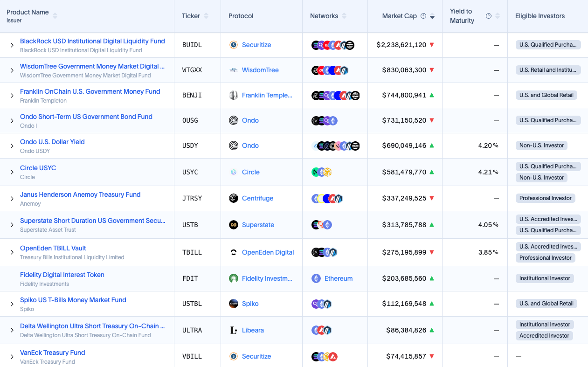Open Fidelity Digital Interest Token link
This screenshot has width=588, height=367.
click(62, 275)
